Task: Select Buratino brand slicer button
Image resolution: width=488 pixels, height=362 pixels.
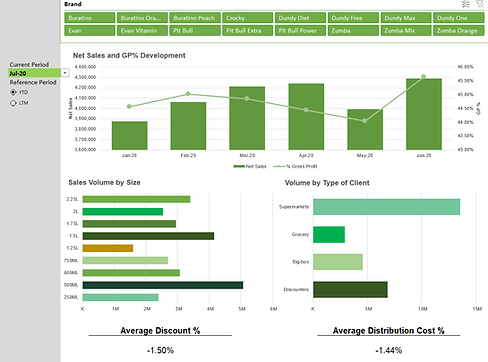Action: [x=90, y=18]
